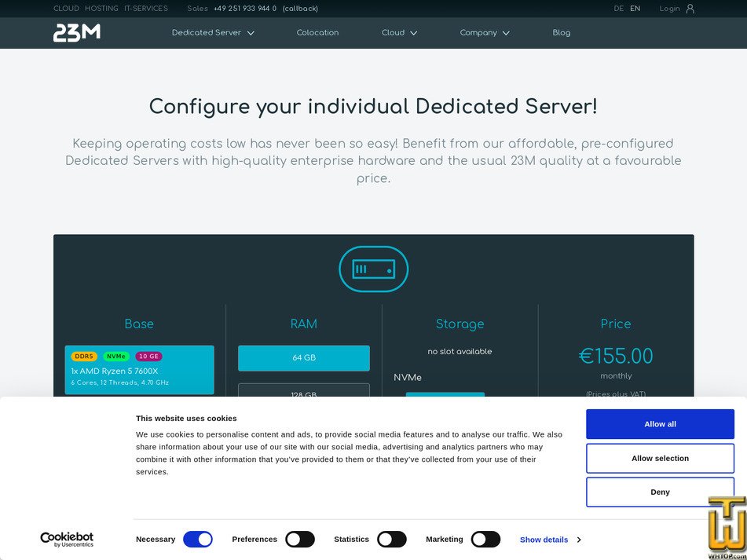747x560 pixels.
Task: Click the 'This website uses cookies' heading
Action: [x=186, y=418]
